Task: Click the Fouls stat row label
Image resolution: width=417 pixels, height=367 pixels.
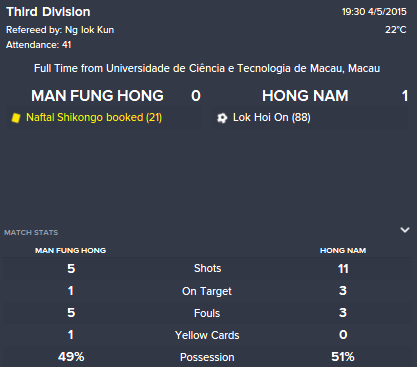Action: tap(207, 313)
